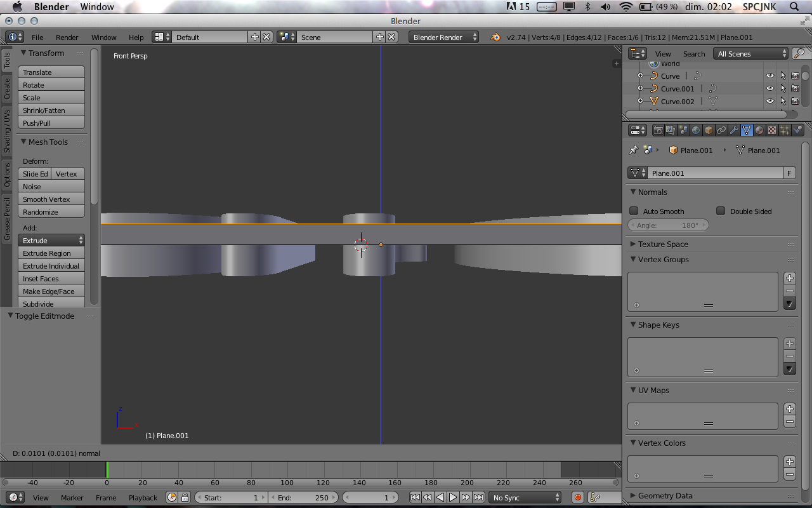The height and width of the screenshot is (508, 812).
Task: Open the Modifiers wrench properties tab
Action: coord(734,130)
